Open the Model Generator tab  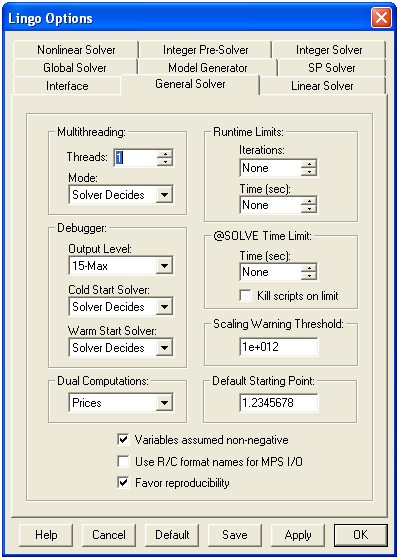[x=207, y=68]
